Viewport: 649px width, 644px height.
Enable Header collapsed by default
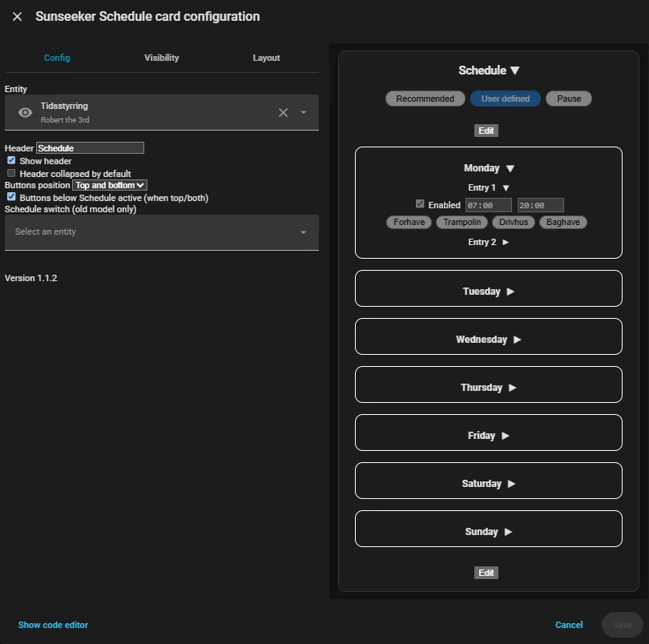pos(11,173)
